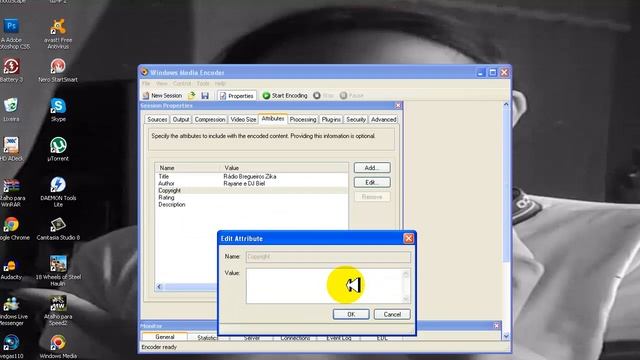640x360 pixels.
Task: Switch to the Plugins tab
Action: pyautogui.click(x=331, y=120)
